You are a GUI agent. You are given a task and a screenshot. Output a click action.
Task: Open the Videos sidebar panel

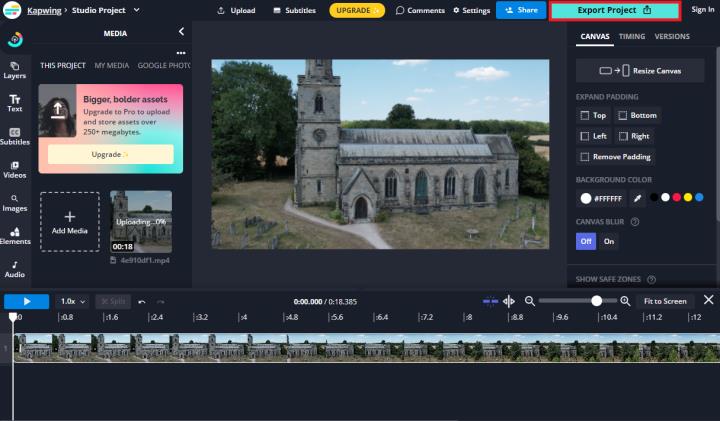(x=15, y=169)
